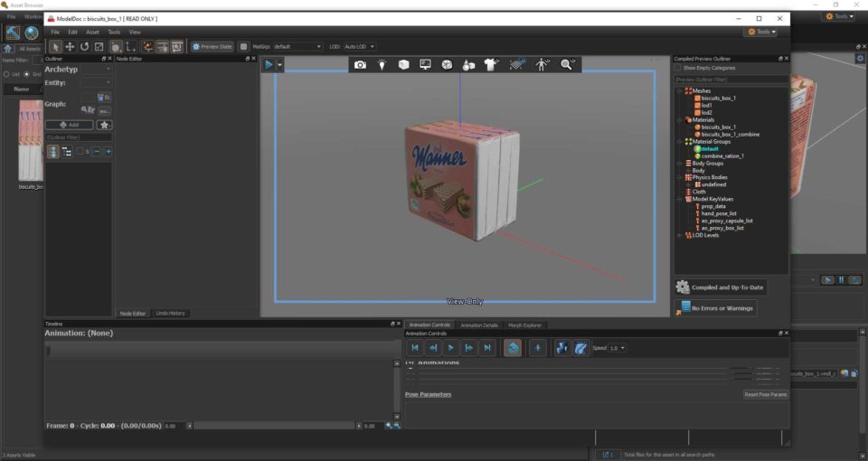Select the Move tool in main toolbar

[x=70, y=46]
